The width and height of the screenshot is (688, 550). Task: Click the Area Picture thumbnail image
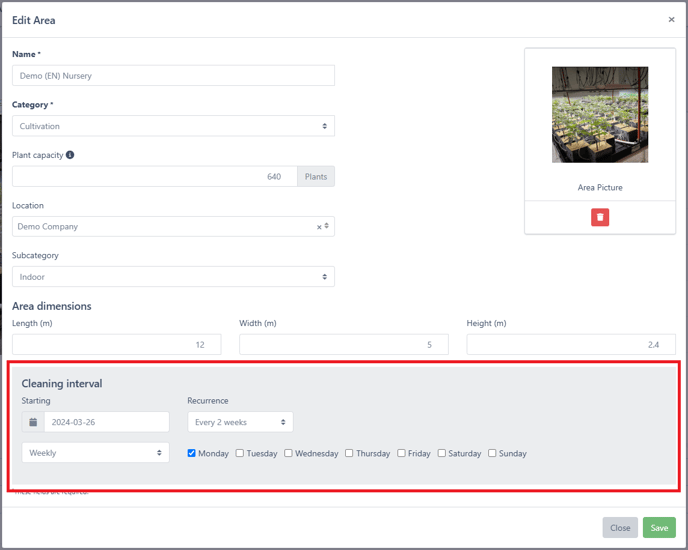click(x=599, y=115)
